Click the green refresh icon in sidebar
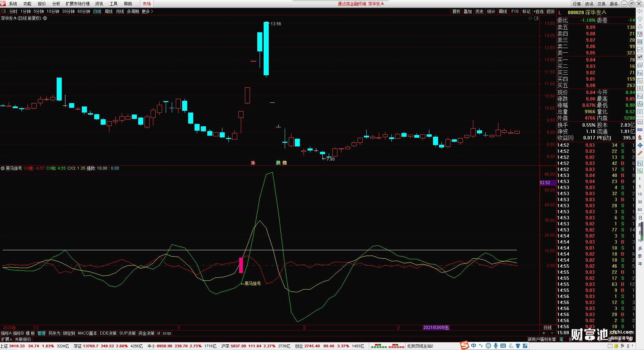The image size is (644, 350). click(x=640, y=171)
